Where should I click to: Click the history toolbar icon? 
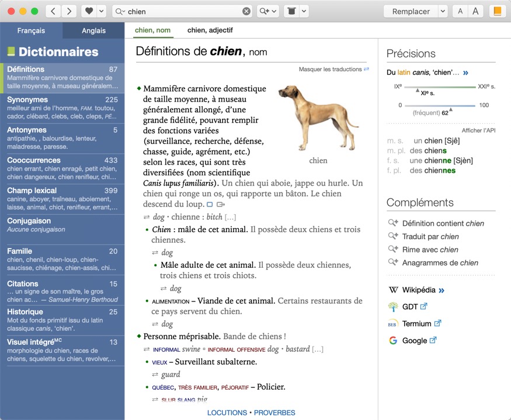click(x=291, y=12)
